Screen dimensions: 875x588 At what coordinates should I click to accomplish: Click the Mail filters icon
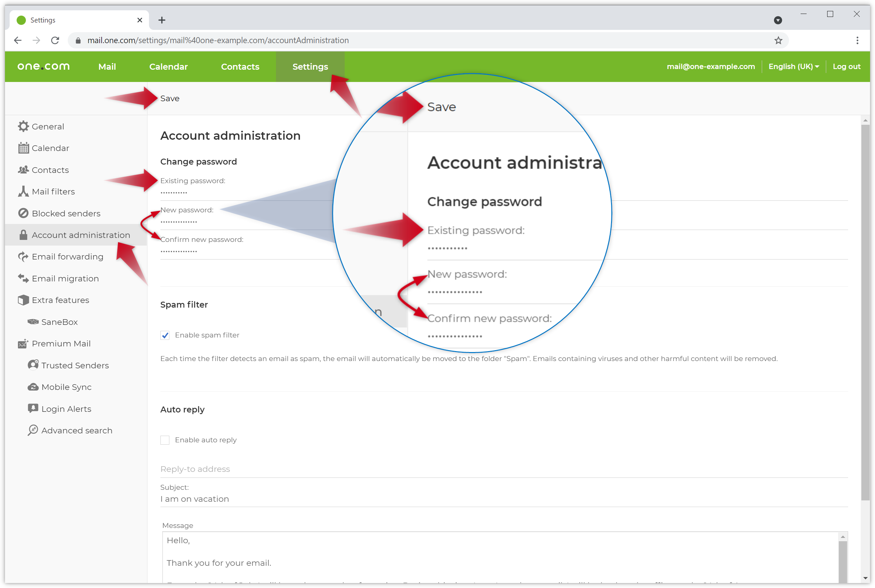tap(24, 191)
